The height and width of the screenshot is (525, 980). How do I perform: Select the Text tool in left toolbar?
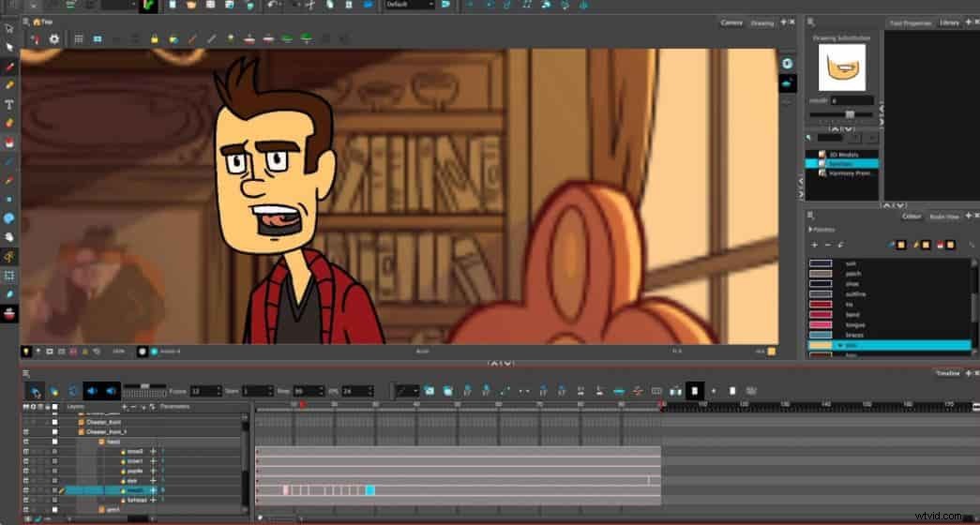9,104
